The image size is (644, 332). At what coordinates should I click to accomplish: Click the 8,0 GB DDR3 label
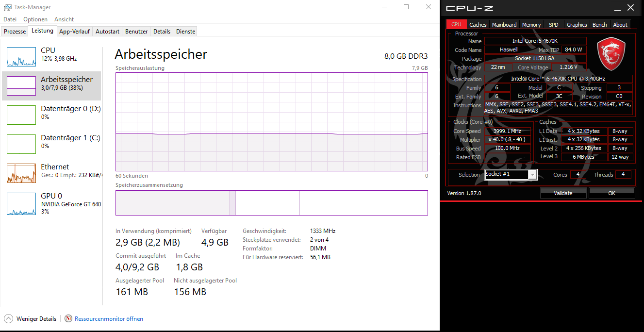pos(406,56)
